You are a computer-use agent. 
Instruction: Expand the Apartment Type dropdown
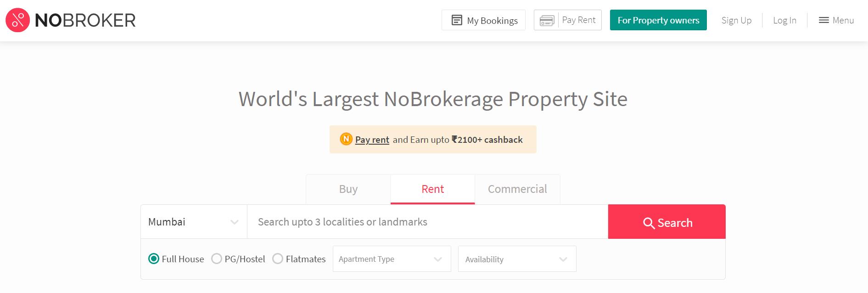392,259
